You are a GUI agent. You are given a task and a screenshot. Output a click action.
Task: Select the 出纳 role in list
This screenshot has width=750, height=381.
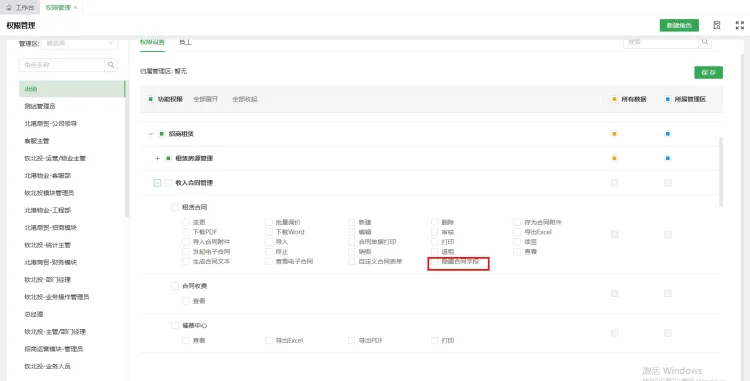click(x=72, y=89)
